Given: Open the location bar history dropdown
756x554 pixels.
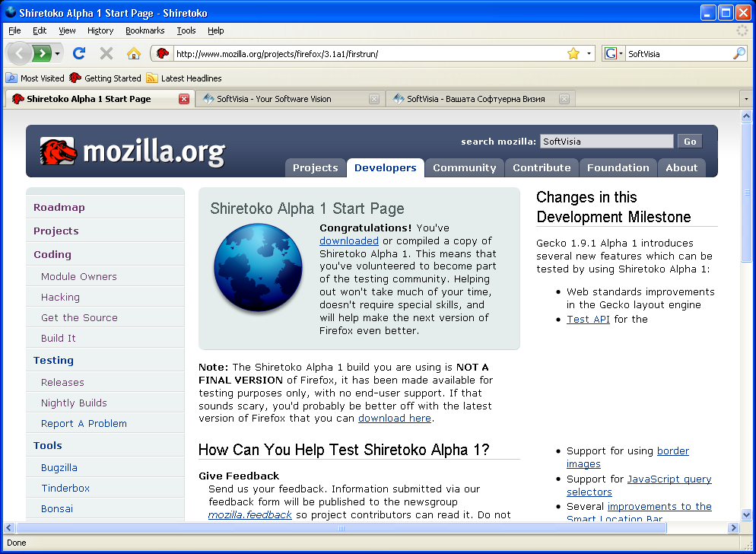Looking at the screenshot, I should (x=589, y=53).
